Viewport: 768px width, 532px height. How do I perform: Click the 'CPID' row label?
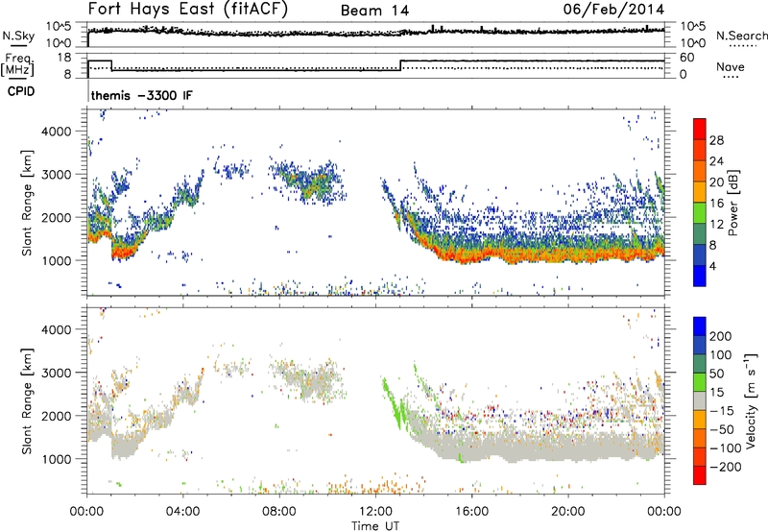tap(21, 91)
